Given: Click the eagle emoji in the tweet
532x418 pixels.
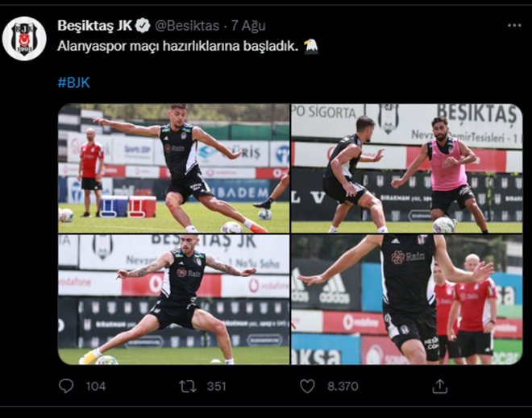Looking at the screenshot, I should click(x=311, y=47).
